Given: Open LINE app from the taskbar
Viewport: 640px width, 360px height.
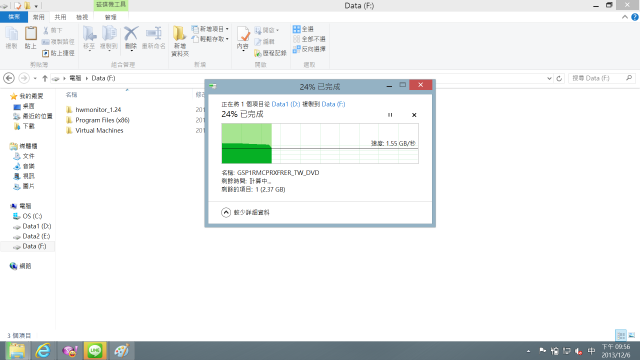Looking at the screenshot, I should click(x=95, y=351).
